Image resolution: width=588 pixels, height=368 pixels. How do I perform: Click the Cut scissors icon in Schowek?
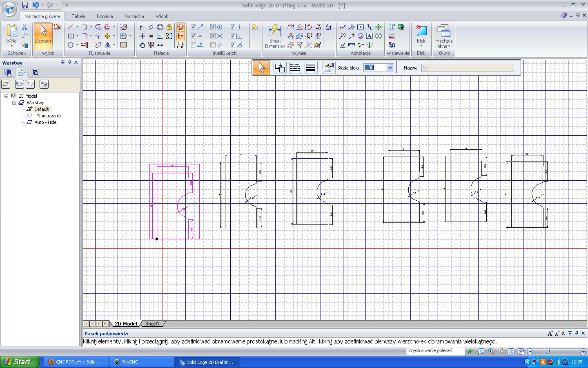(x=24, y=27)
